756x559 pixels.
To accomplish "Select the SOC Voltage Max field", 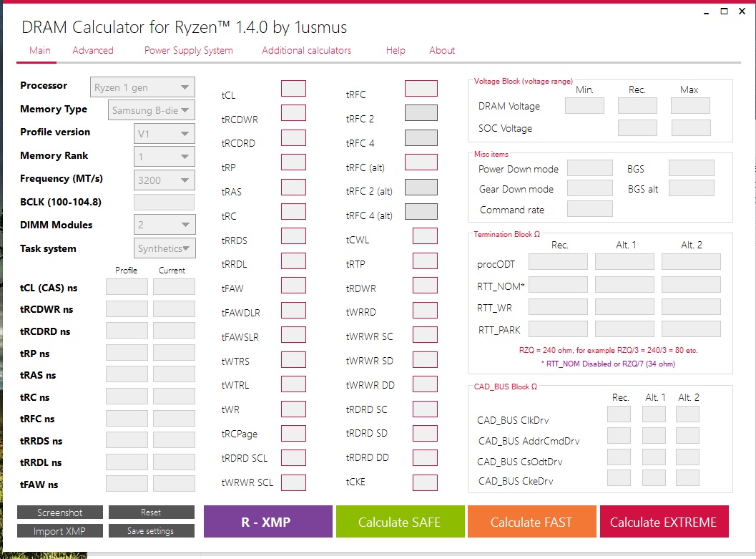I will (691, 128).
